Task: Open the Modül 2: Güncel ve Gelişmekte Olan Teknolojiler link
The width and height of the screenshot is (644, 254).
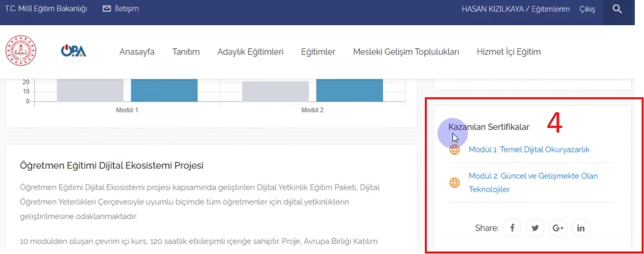Action: coord(533,176)
